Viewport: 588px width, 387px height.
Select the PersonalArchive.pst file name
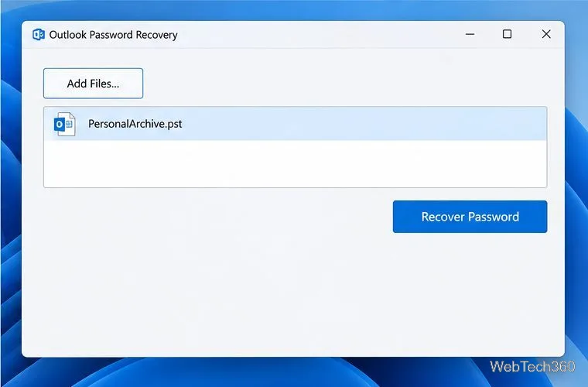135,124
